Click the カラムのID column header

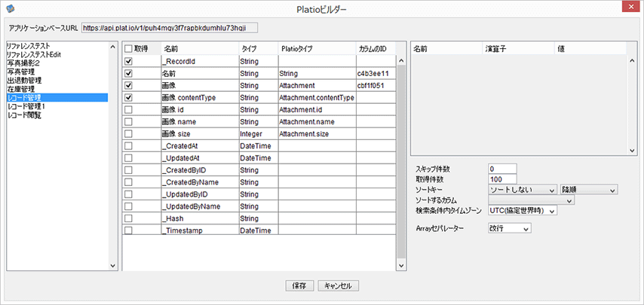(x=376, y=49)
